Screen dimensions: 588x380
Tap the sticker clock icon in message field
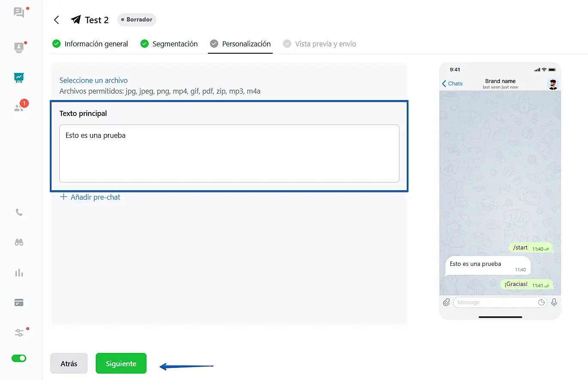(x=542, y=302)
